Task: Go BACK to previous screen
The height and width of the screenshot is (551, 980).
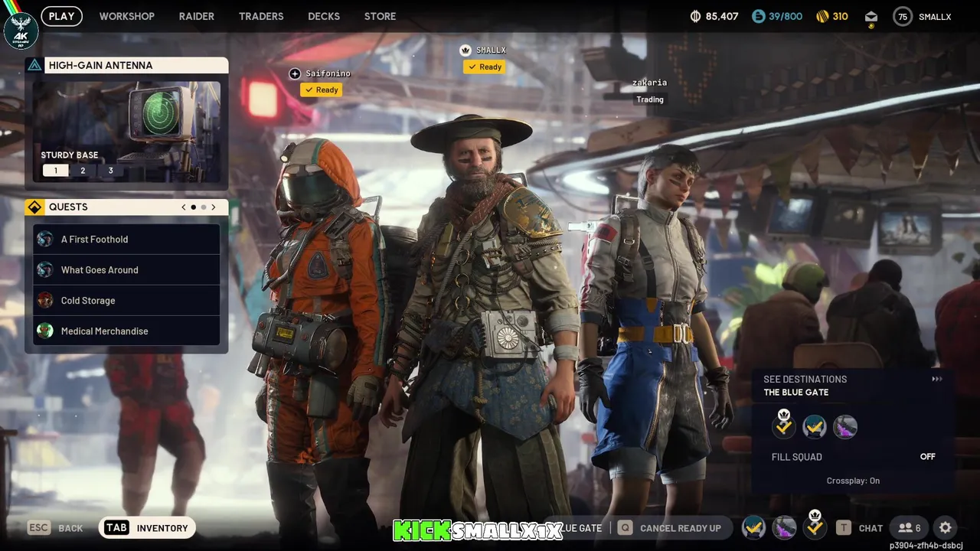Action: click(70, 528)
